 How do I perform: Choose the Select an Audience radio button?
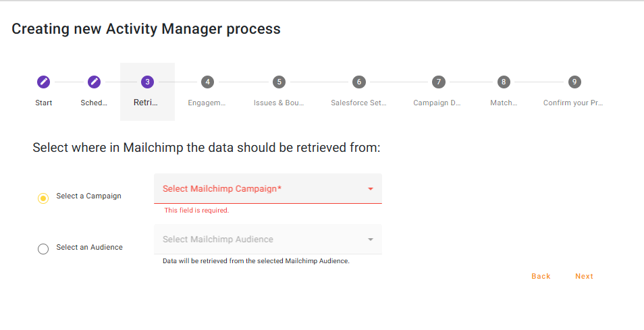[43, 249]
